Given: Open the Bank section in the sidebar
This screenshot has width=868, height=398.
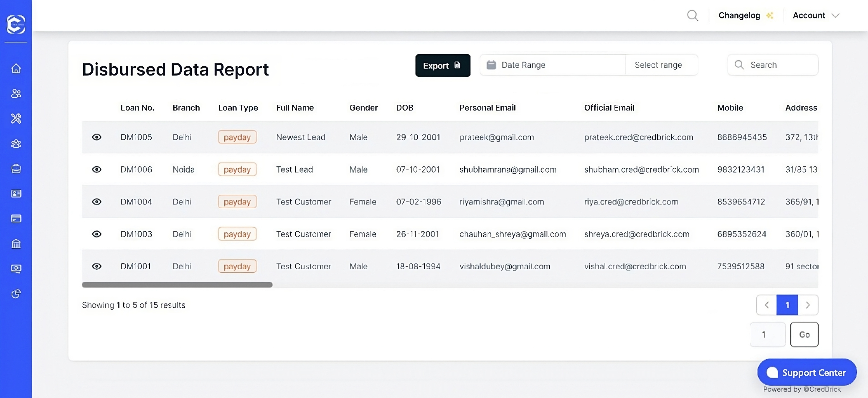Looking at the screenshot, I should [x=16, y=244].
